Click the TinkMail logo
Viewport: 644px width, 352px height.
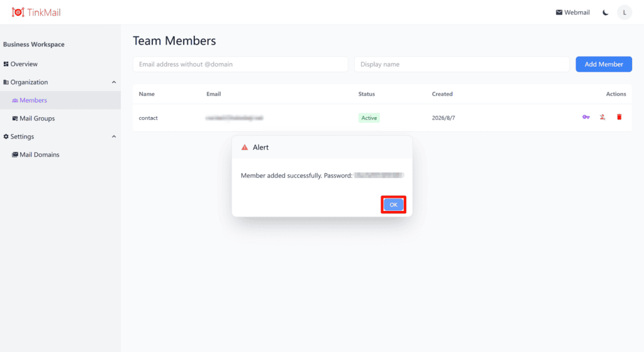[36, 13]
